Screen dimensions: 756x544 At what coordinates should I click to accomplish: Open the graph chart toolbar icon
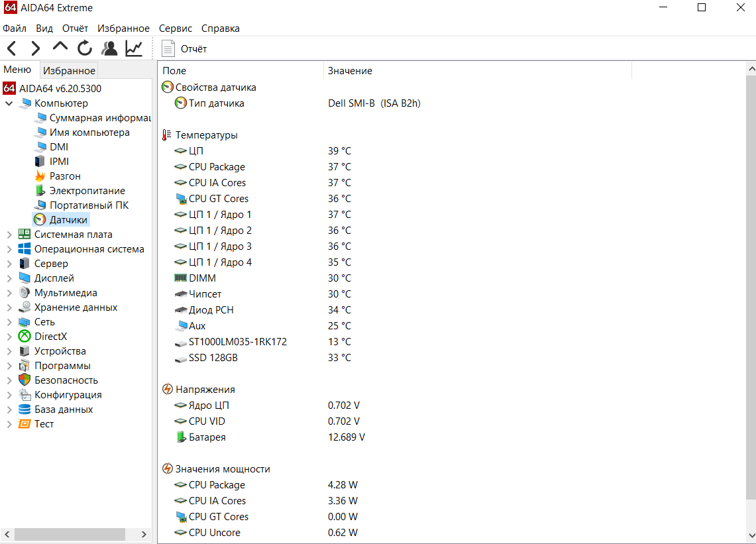coord(134,48)
